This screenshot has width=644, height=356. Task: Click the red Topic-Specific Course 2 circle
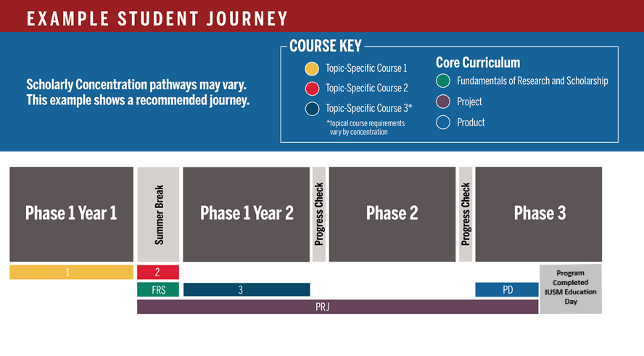pos(312,88)
